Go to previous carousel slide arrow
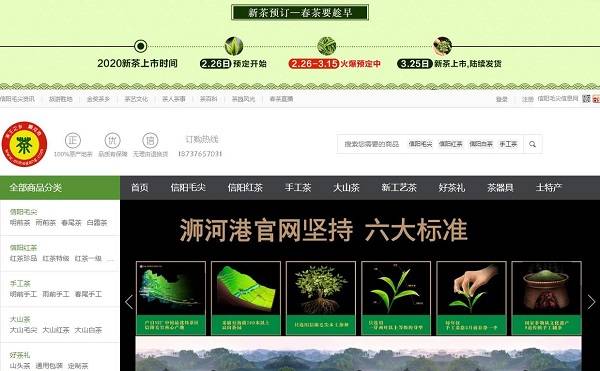This screenshot has width=600, height=371. click(x=129, y=302)
